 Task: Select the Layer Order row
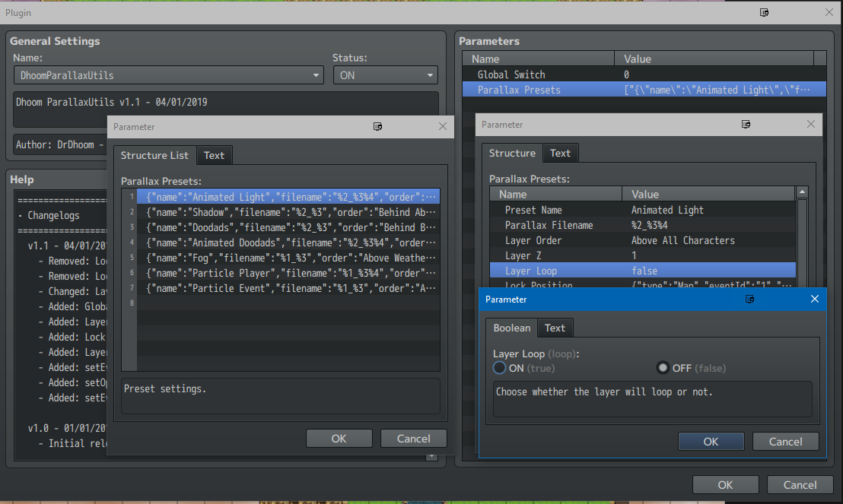642,240
